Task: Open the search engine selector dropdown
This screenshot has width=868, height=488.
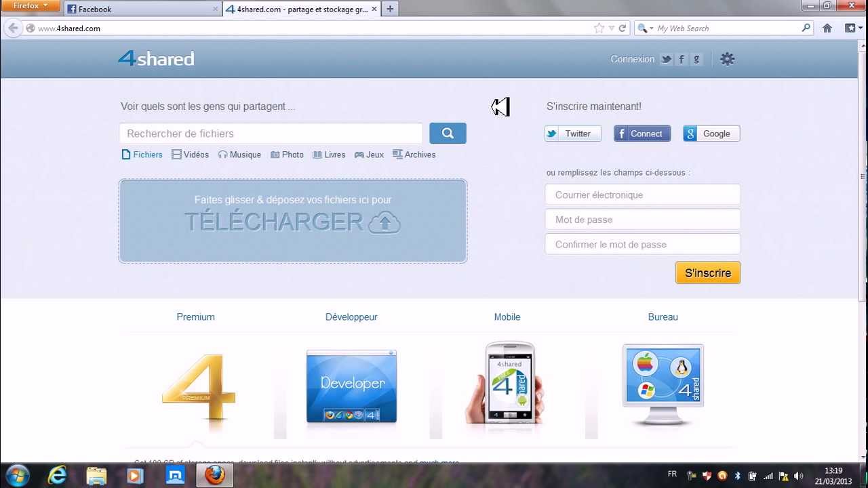Action: (x=645, y=28)
